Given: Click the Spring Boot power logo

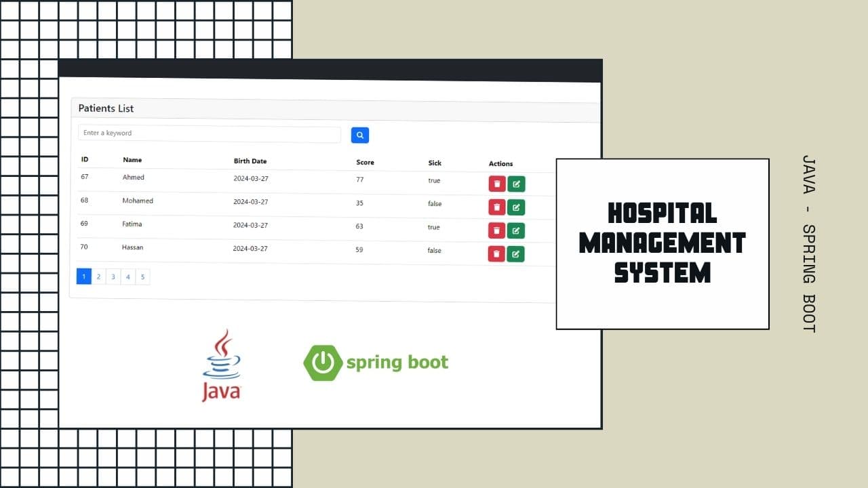Looking at the screenshot, I should 323,363.
